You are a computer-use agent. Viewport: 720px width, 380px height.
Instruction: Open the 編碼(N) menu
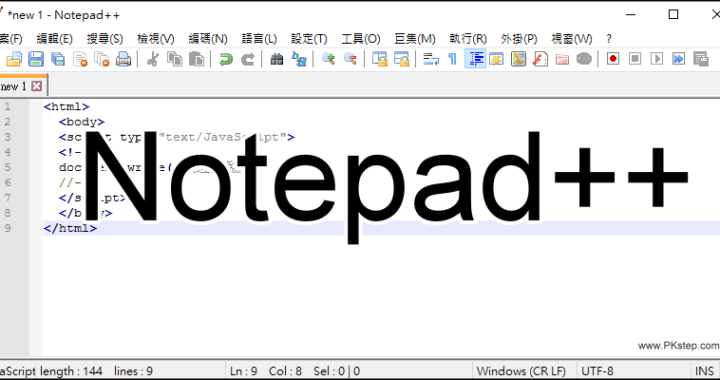tap(208, 39)
